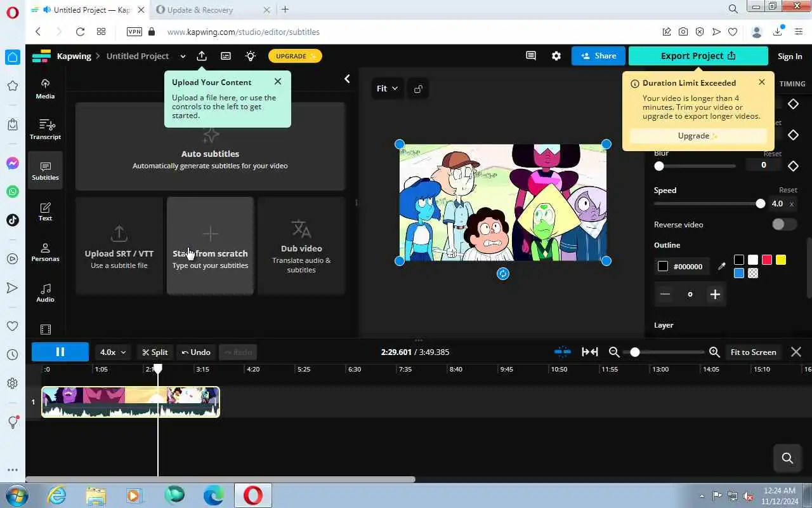
Task: Click the yellow UPGRADE button
Action: click(x=295, y=56)
